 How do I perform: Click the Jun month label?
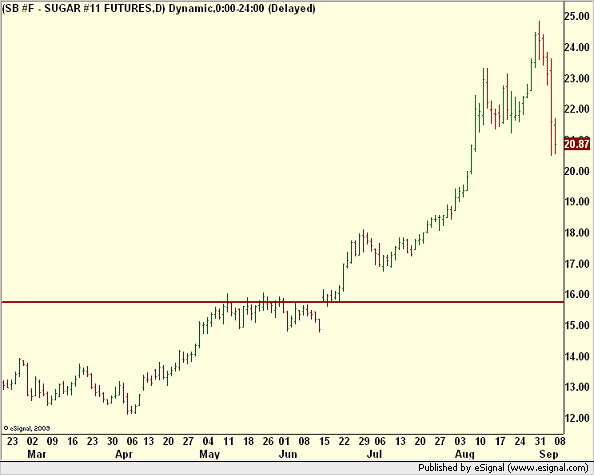tap(288, 454)
